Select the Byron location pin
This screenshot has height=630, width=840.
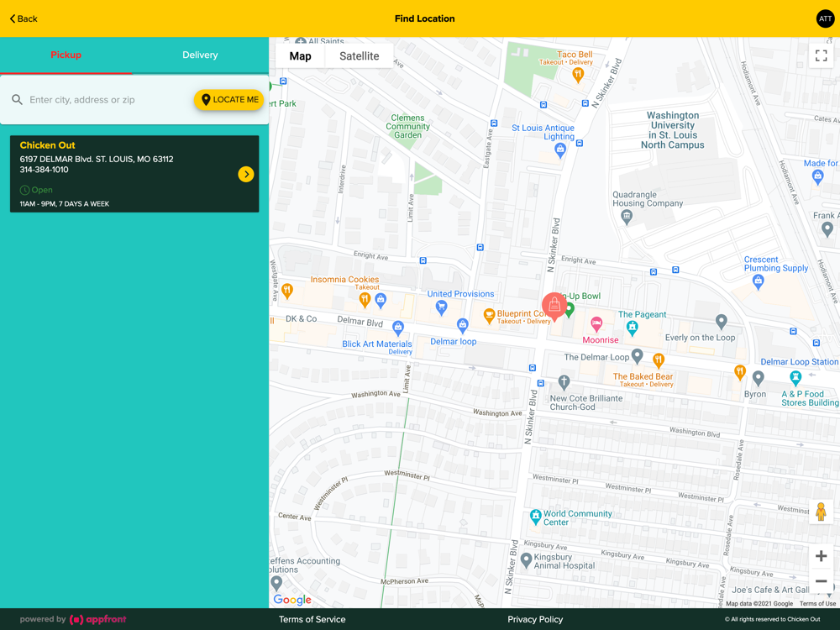pyautogui.click(x=758, y=379)
